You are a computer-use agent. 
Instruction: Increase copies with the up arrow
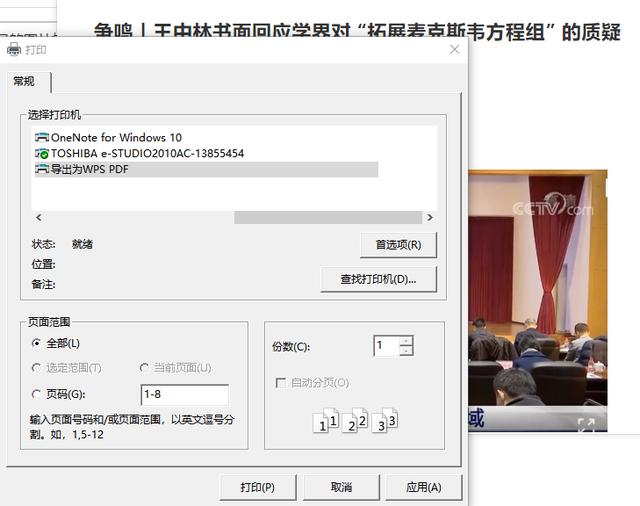(406, 341)
